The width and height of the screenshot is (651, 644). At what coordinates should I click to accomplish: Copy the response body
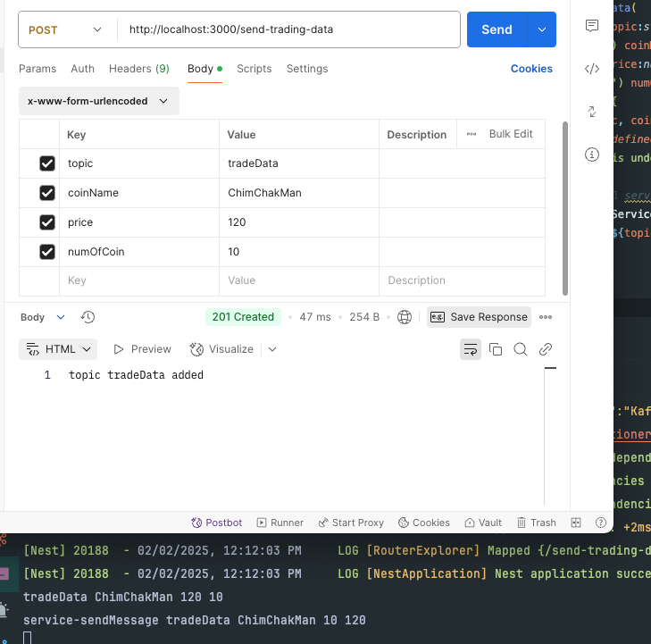(x=496, y=349)
